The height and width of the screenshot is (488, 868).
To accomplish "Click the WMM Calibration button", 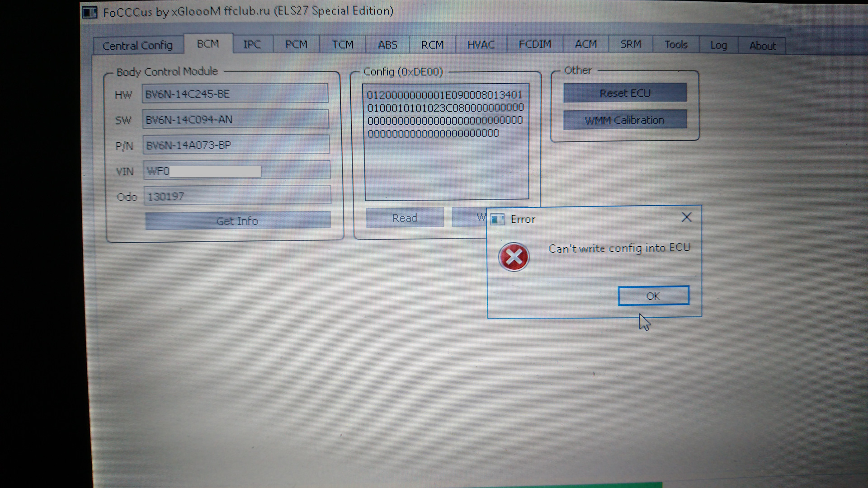I will 625,120.
